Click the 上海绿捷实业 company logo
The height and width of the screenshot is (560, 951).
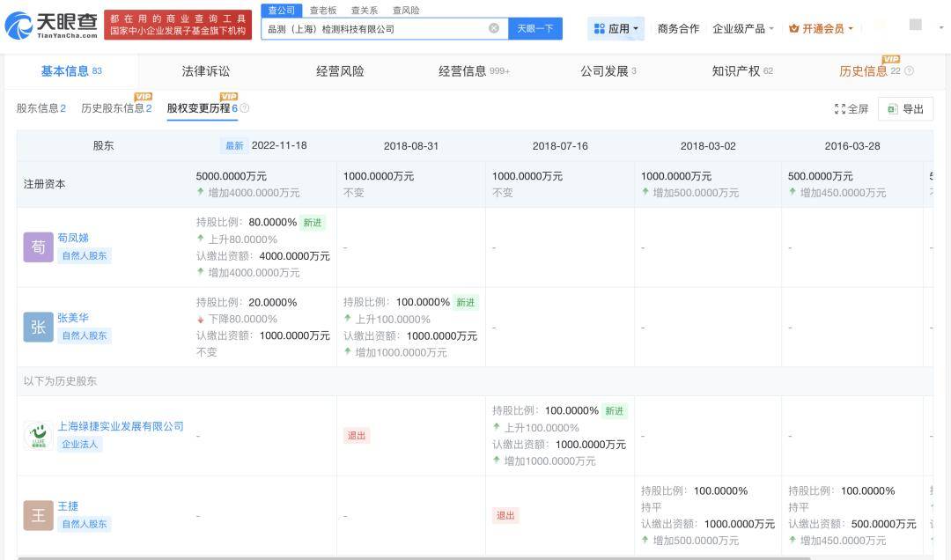click(38, 435)
